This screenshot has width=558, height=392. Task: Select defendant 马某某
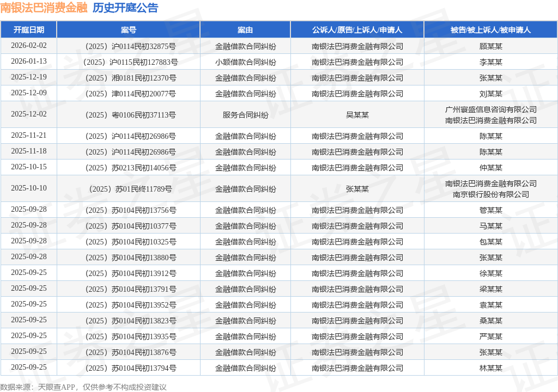coord(491,226)
